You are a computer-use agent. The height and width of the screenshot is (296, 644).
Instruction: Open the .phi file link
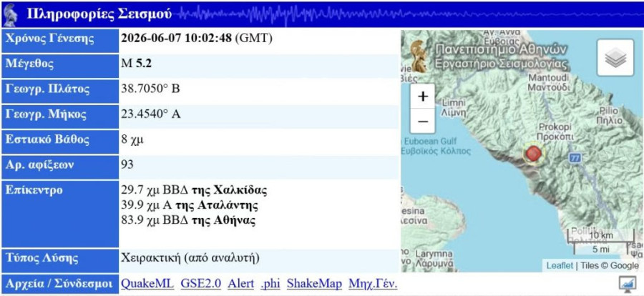pyautogui.click(x=270, y=284)
